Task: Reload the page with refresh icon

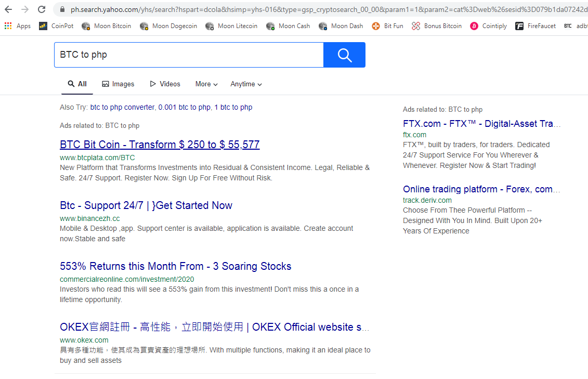Action: pyautogui.click(x=42, y=9)
